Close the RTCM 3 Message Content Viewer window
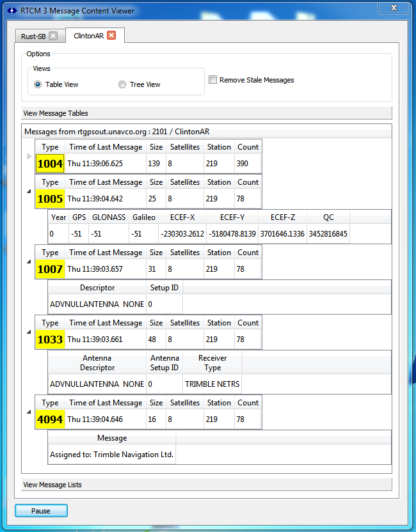 [x=394, y=8]
